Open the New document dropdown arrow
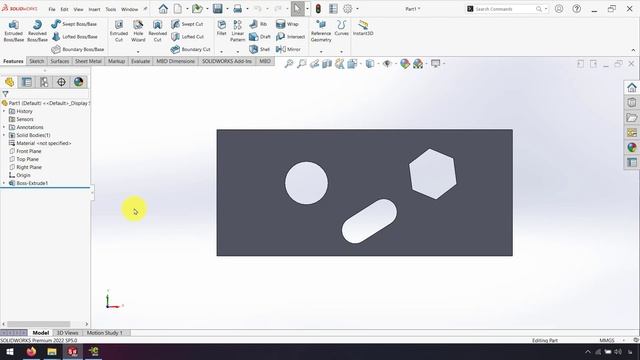This screenshot has height=360, width=640. point(187,9)
